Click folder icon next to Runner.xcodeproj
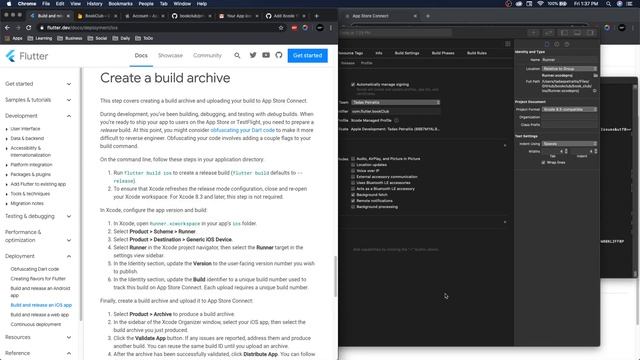 point(596,76)
